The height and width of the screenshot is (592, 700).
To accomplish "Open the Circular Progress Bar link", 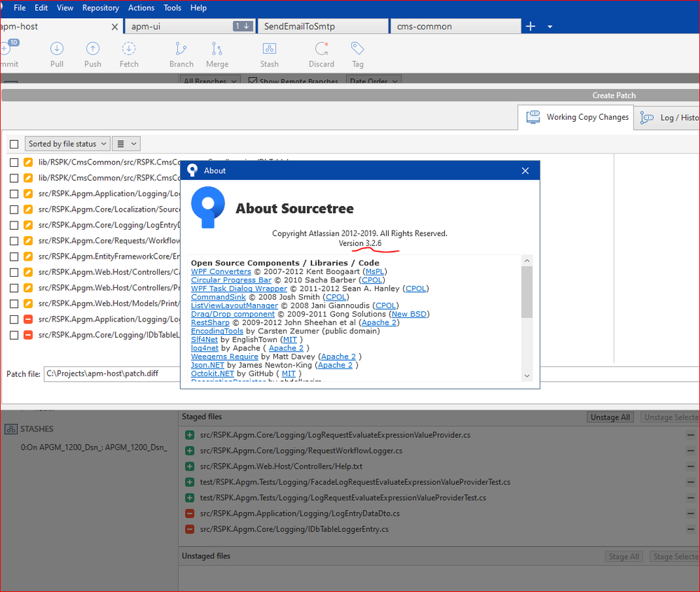I will 231,280.
